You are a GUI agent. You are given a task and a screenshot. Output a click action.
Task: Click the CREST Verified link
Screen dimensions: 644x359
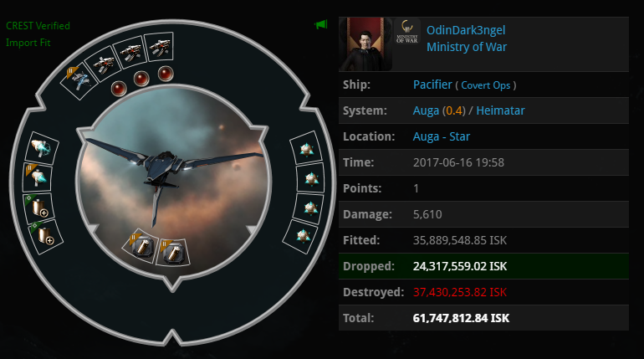(x=38, y=26)
